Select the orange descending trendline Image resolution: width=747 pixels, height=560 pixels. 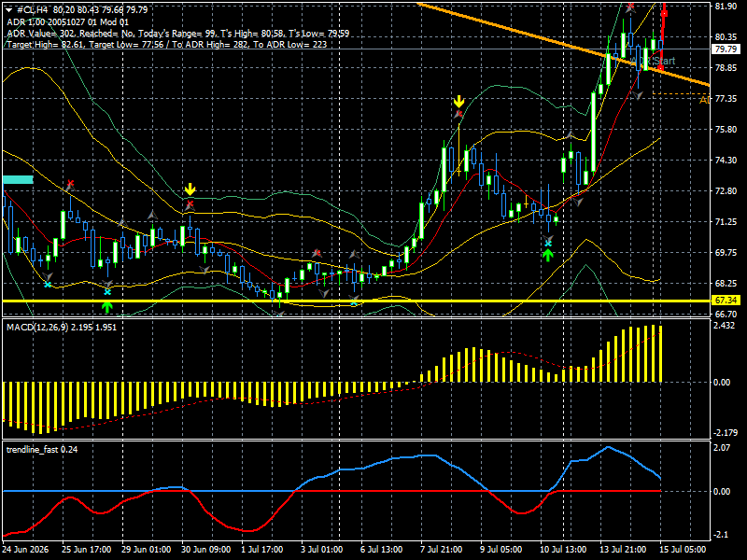562,44
